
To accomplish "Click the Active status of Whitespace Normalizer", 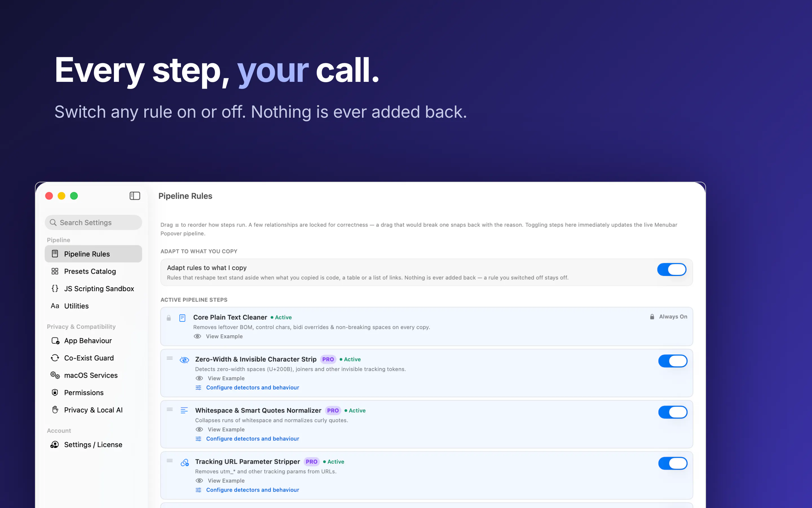I will (x=355, y=410).
